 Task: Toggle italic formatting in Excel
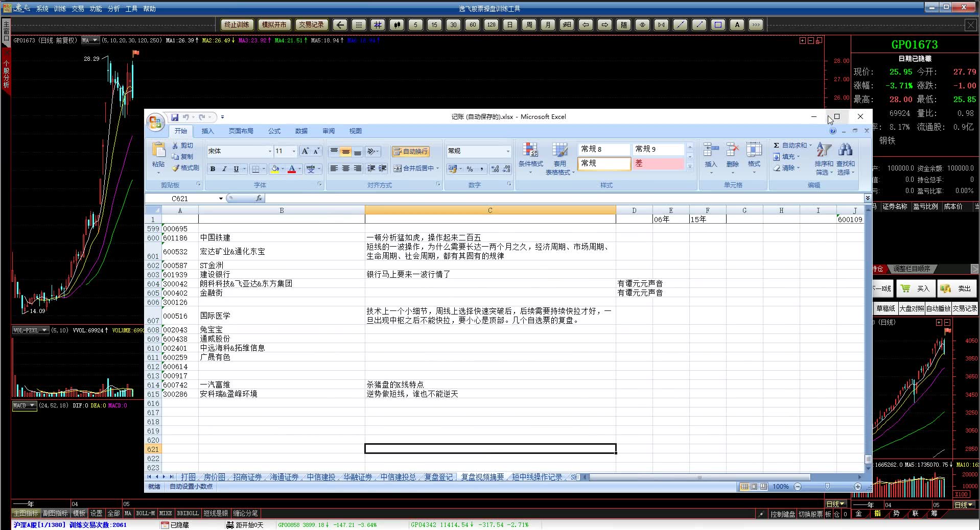pyautogui.click(x=224, y=169)
